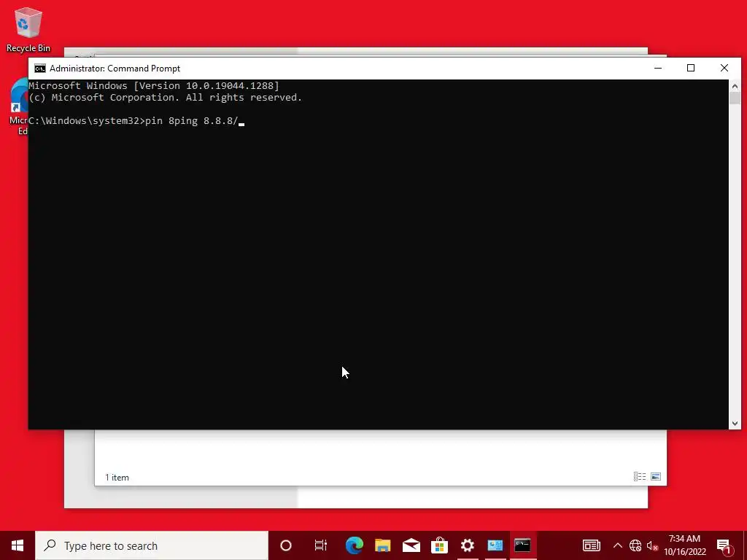Click the Command Prompt title bar icon
The image size is (747, 560).
pyautogui.click(x=40, y=69)
